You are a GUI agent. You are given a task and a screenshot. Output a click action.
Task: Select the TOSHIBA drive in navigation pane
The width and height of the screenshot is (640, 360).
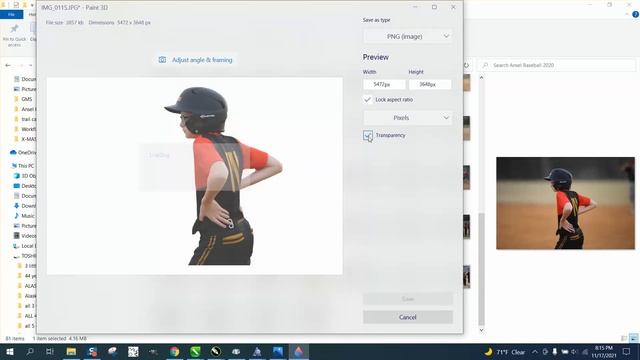point(25,256)
